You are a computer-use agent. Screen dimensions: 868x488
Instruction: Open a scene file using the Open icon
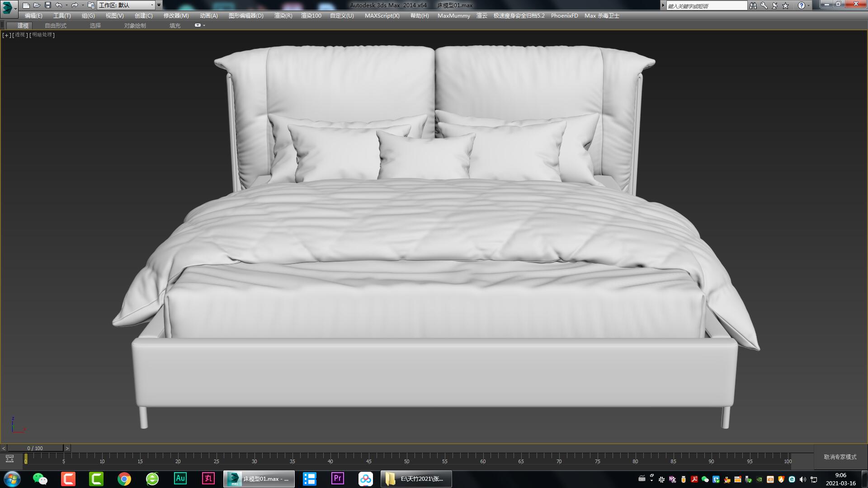(36, 5)
